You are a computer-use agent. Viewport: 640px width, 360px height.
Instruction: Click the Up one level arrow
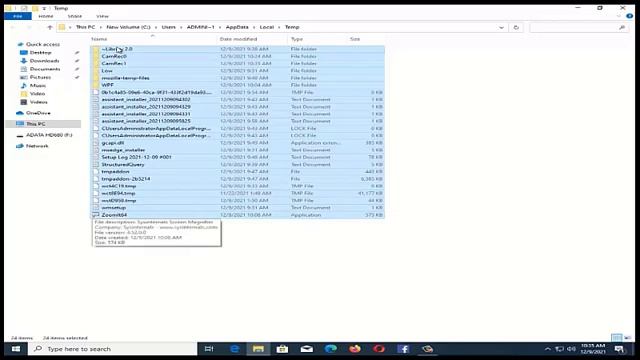click(x=50, y=27)
